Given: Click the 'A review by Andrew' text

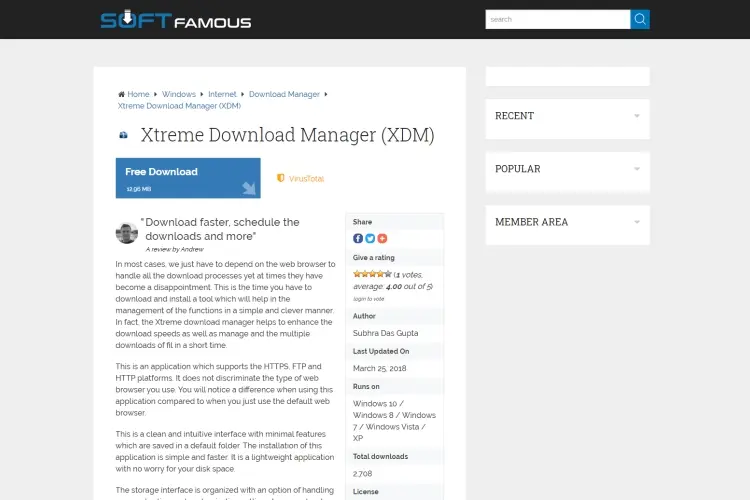Looking at the screenshot, I should point(175,249).
